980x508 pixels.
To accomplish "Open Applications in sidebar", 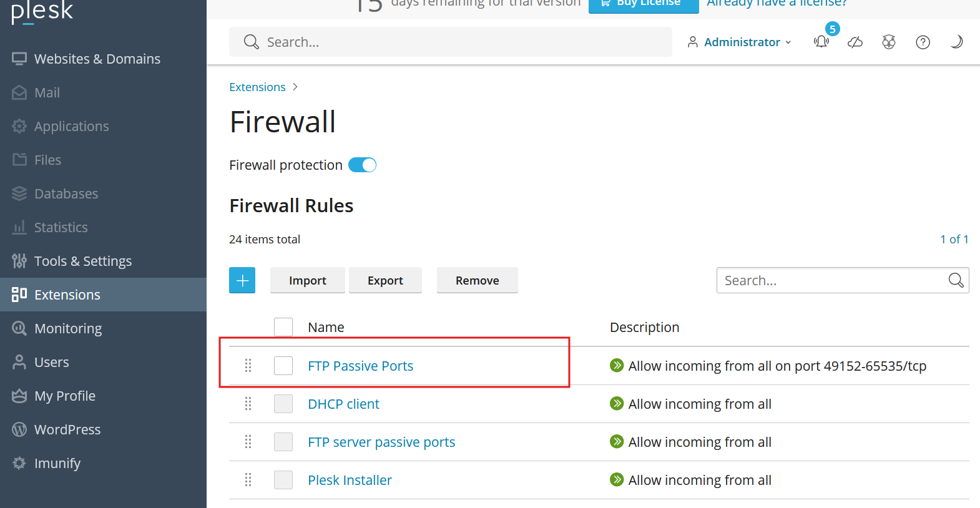I will pos(103,126).
